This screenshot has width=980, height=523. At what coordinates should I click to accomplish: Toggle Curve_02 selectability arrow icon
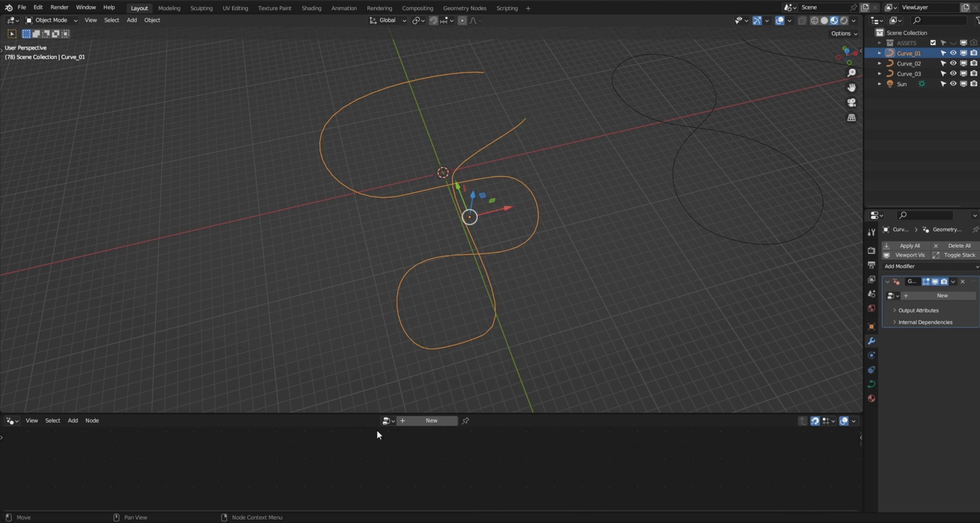[x=943, y=63]
